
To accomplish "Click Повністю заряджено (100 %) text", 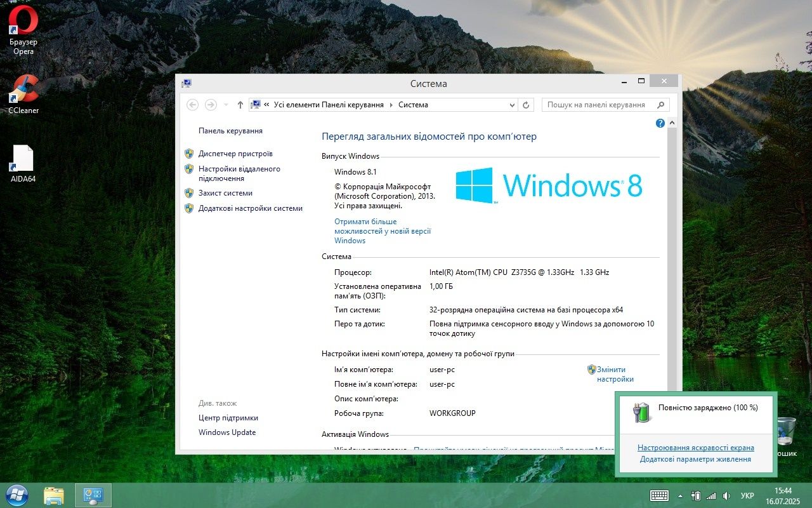I will 708,408.
